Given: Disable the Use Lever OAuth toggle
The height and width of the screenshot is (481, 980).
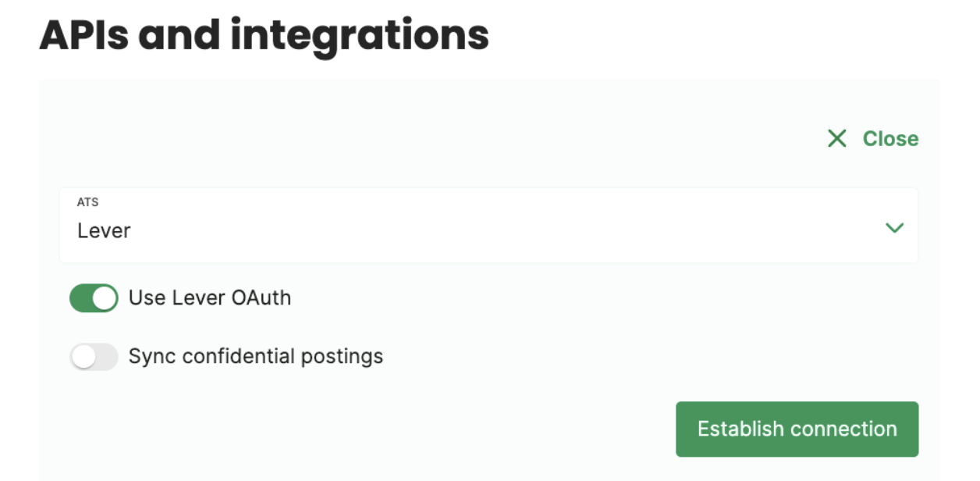Looking at the screenshot, I should pyautogui.click(x=94, y=298).
